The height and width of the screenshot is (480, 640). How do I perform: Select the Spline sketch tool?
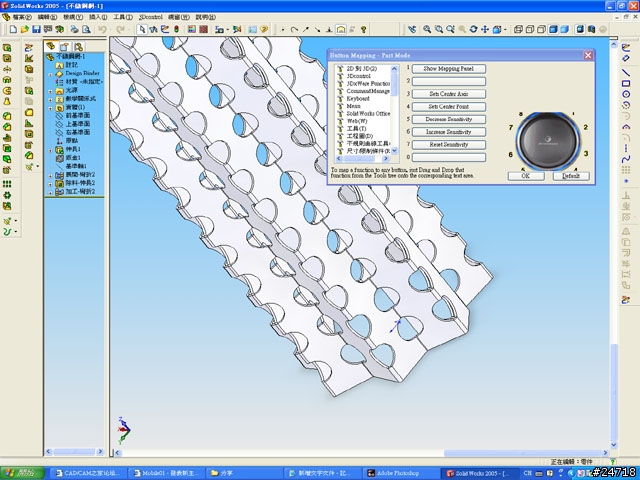point(626,158)
